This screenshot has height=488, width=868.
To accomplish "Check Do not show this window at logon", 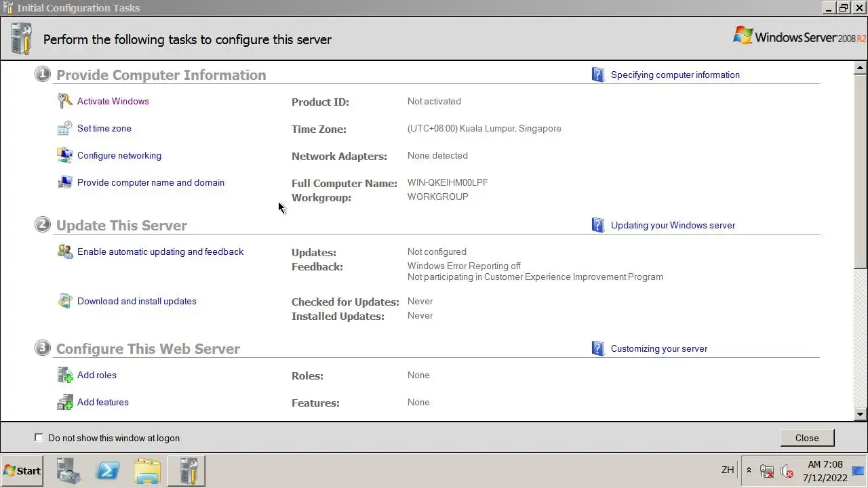I will (39, 438).
